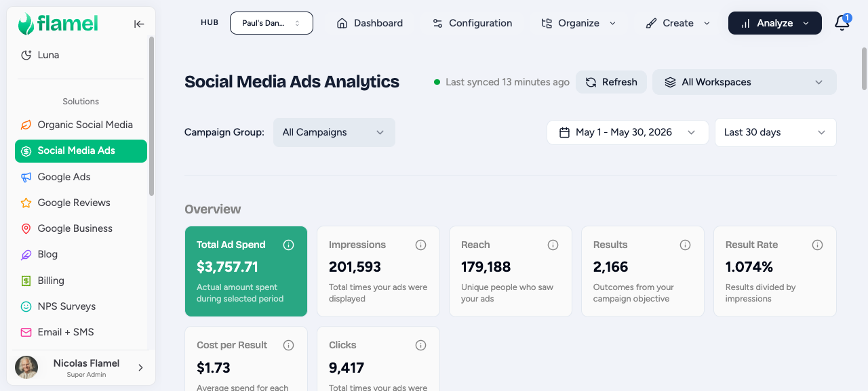
Task: Click the Social Media Ads Analytics heading
Action: [x=292, y=82]
